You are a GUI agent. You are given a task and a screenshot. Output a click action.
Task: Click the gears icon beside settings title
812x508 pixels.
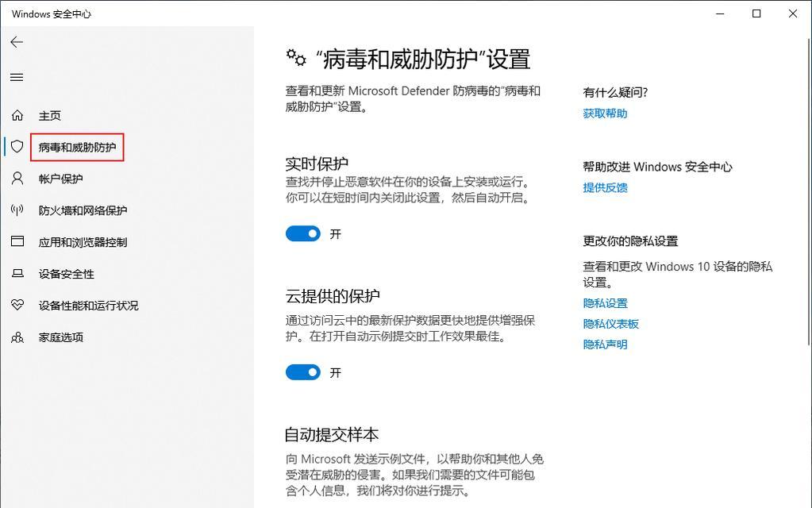pyautogui.click(x=296, y=57)
